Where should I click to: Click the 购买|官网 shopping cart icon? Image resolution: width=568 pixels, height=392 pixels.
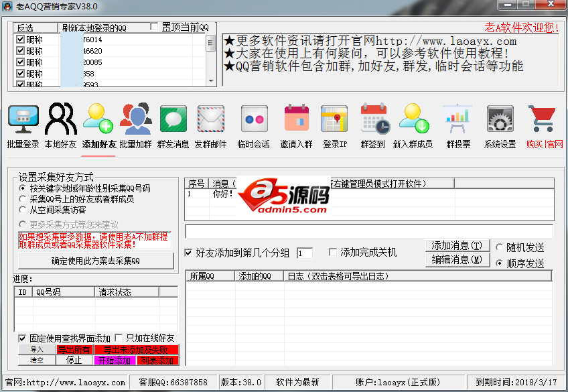tap(544, 121)
